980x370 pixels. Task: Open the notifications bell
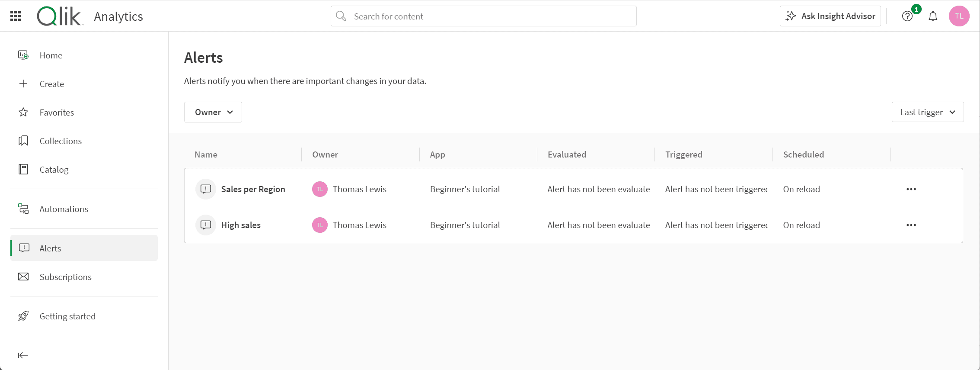(933, 16)
